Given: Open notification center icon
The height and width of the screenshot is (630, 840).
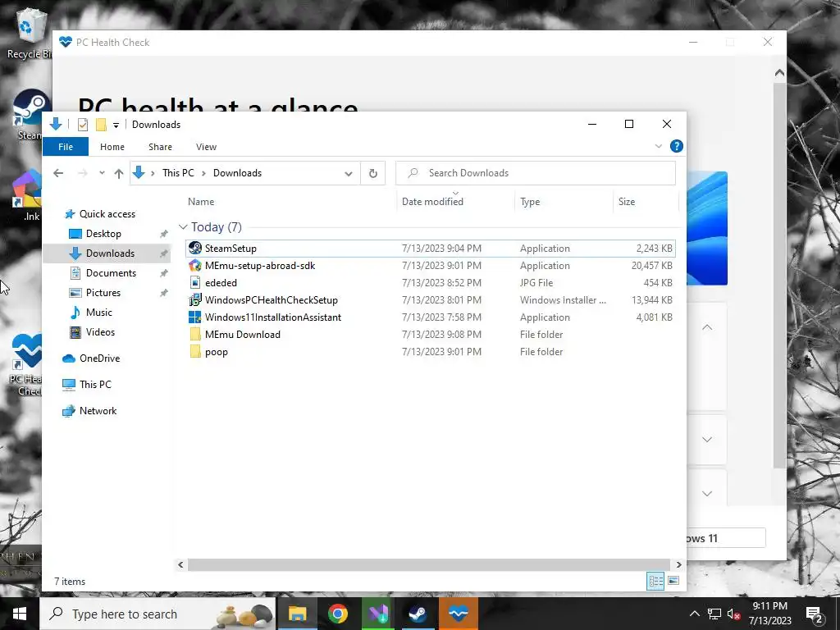Looking at the screenshot, I should tap(815, 614).
